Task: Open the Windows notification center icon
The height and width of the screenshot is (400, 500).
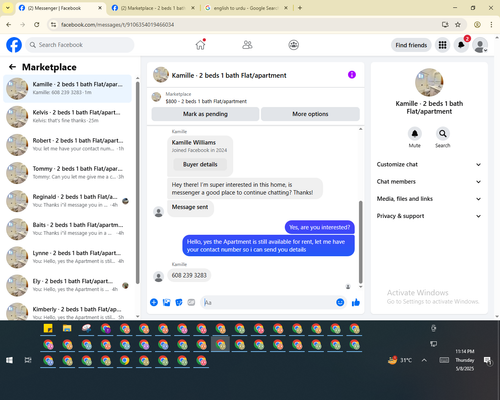Action: [488, 361]
